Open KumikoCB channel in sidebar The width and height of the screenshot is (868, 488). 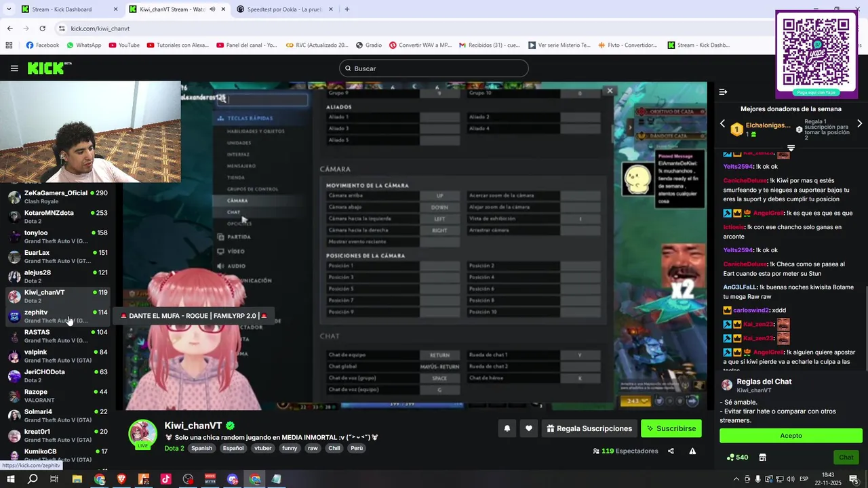click(x=58, y=455)
